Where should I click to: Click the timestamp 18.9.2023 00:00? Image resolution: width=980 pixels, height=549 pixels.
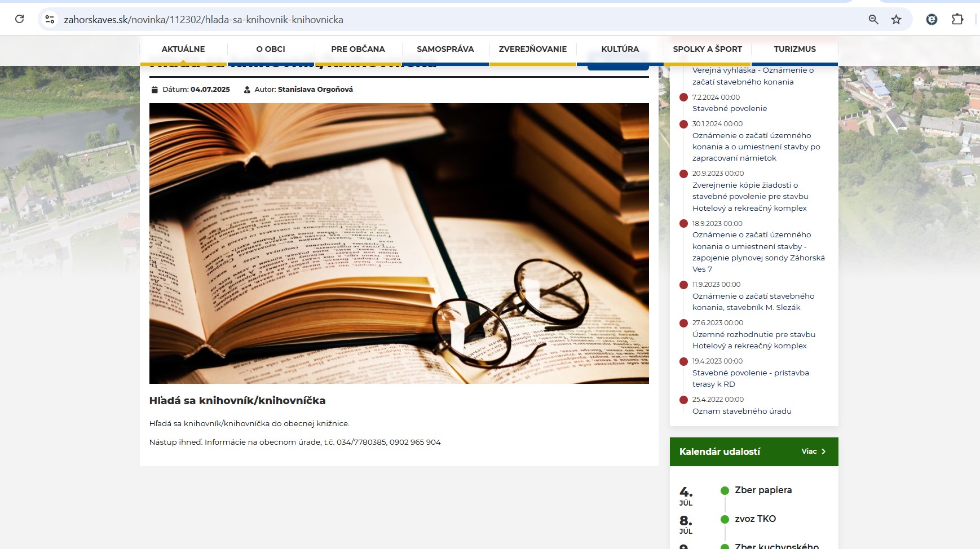[x=717, y=224]
